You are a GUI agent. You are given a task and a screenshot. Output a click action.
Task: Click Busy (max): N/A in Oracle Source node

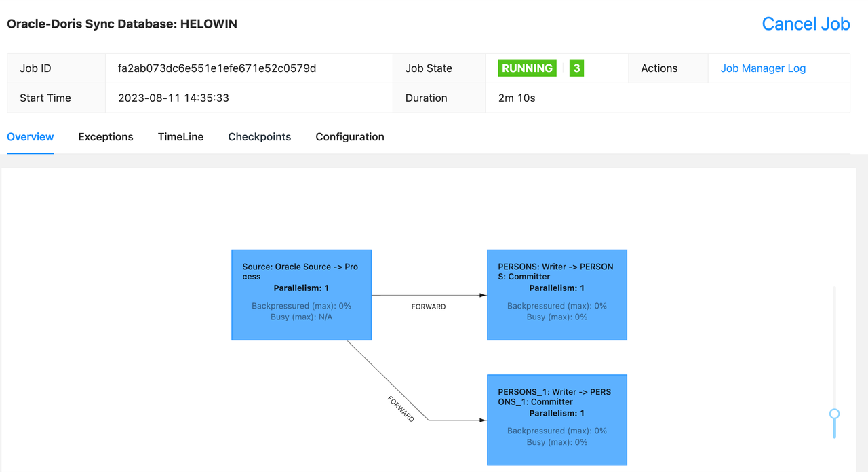click(302, 317)
